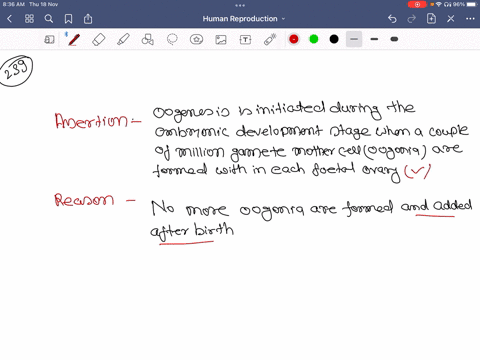Choose the red pen color
Image resolution: width=480 pixels, height=360 pixels.
tap(294, 39)
